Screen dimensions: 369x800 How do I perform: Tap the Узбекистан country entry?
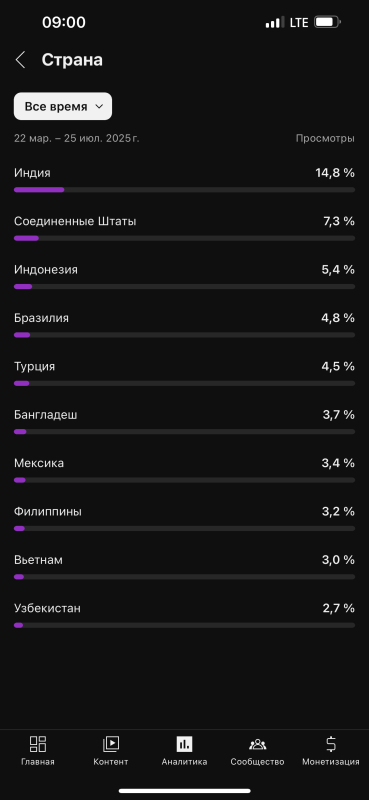pyautogui.click(x=184, y=616)
